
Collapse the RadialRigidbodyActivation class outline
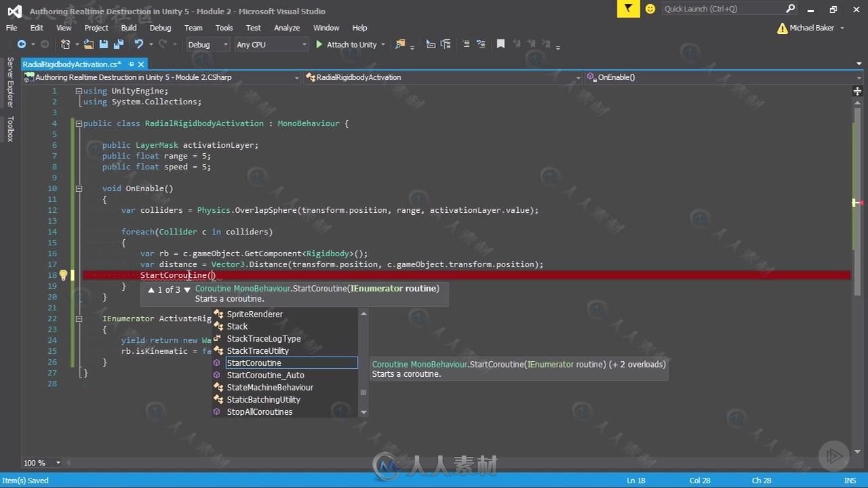pyautogui.click(x=79, y=123)
